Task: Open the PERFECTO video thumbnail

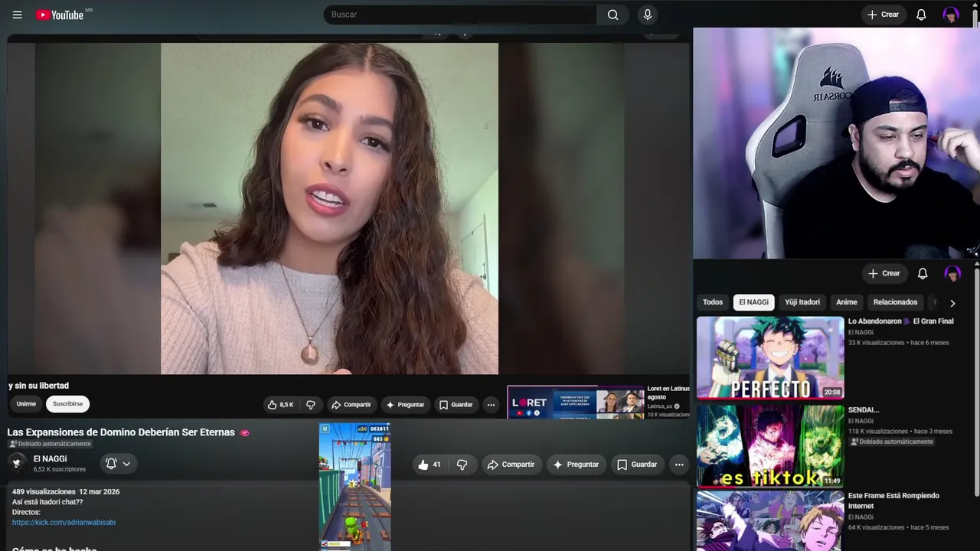Action: (770, 358)
